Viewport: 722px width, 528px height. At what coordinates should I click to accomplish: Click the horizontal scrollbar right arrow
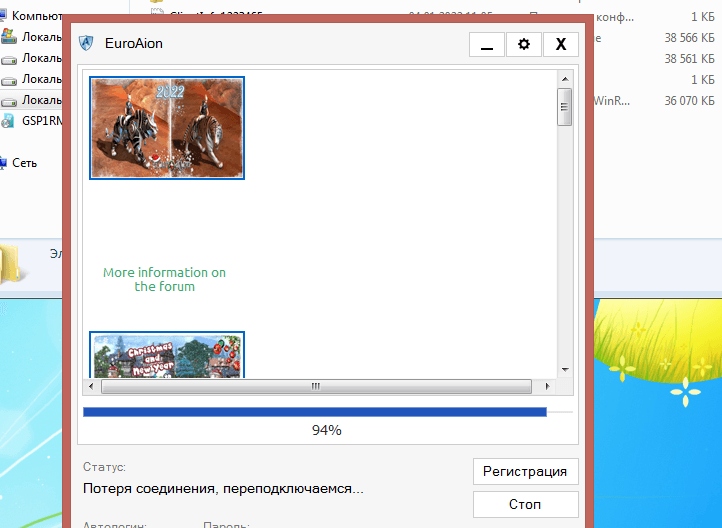(548, 386)
